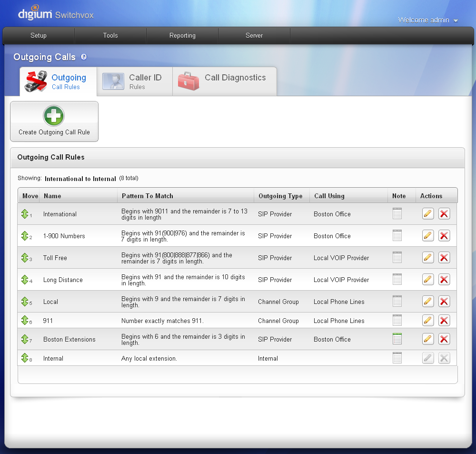Image resolution: width=476 pixels, height=454 pixels.
Task: Open the Setup menu
Action: pyautogui.click(x=39, y=36)
